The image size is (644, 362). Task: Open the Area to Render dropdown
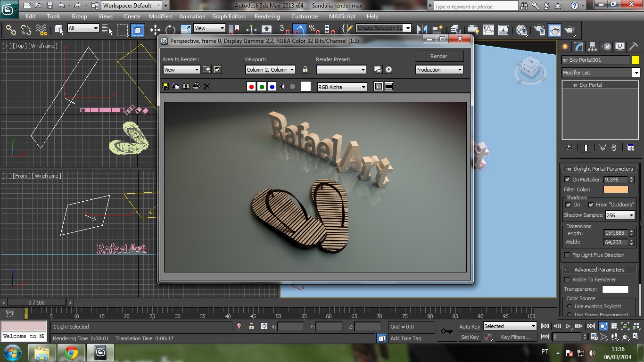[182, 70]
